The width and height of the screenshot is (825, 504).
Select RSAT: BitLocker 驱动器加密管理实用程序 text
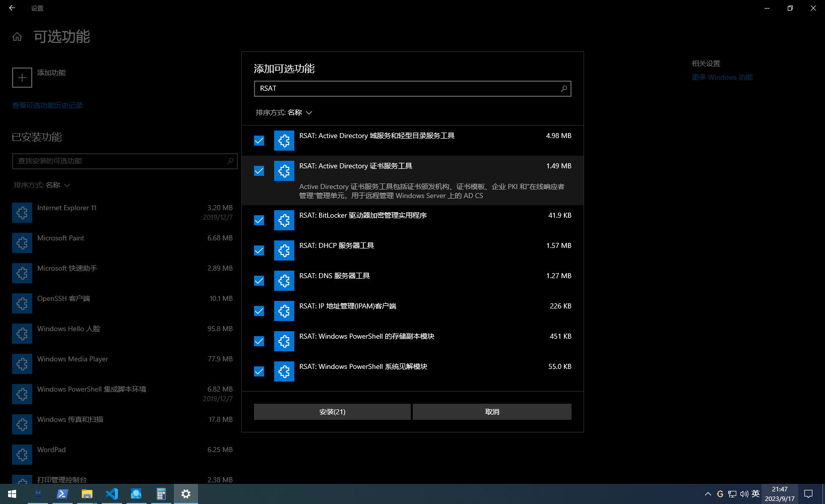coord(363,215)
